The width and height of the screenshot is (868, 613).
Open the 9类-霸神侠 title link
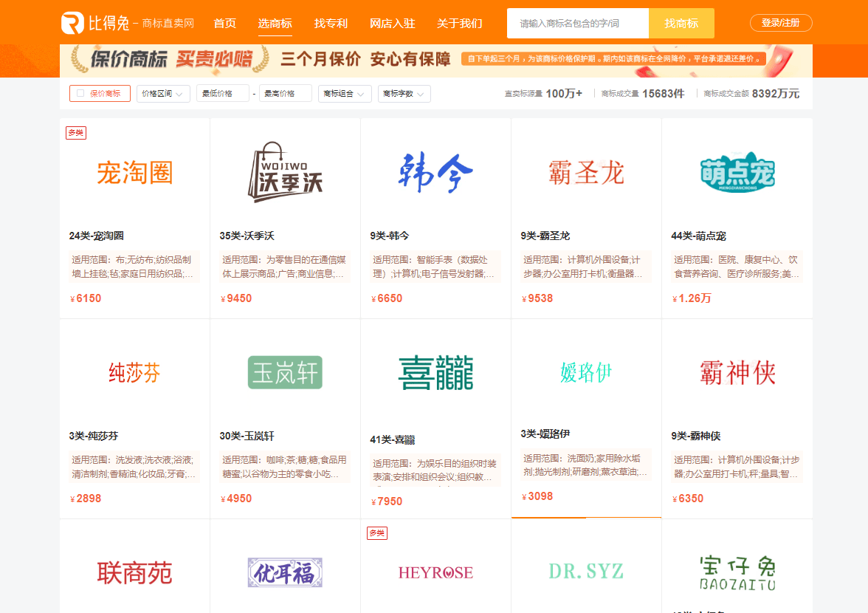tap(696, 436)
